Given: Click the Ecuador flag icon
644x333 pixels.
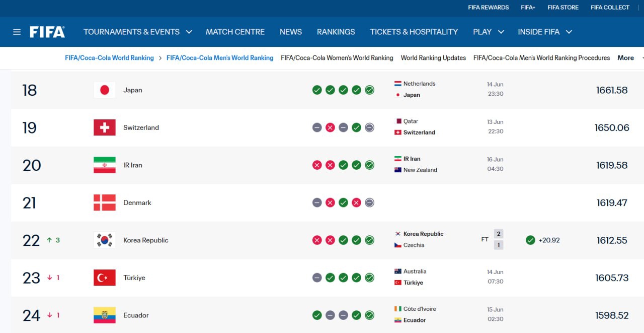Looking at the screenshot, I should [x=105, y=315].
